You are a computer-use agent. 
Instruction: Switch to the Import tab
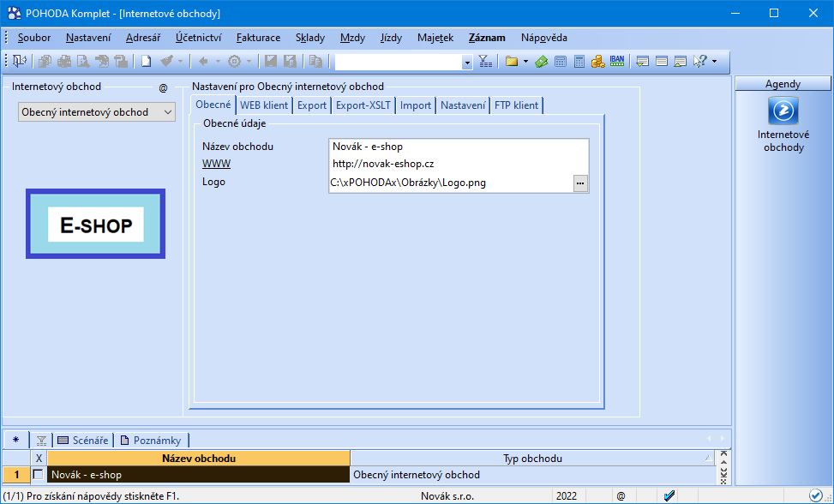pos(416,105)
